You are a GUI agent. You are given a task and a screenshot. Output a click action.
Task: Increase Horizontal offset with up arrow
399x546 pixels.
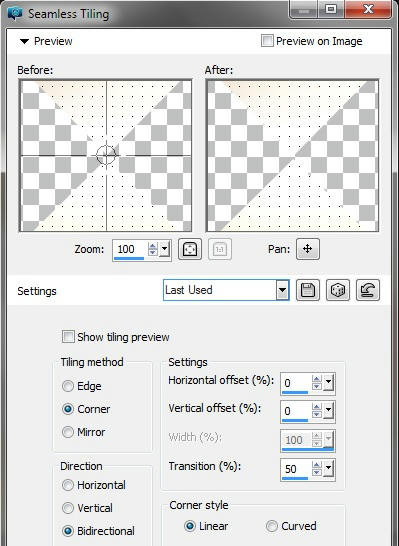click(316, 379)
